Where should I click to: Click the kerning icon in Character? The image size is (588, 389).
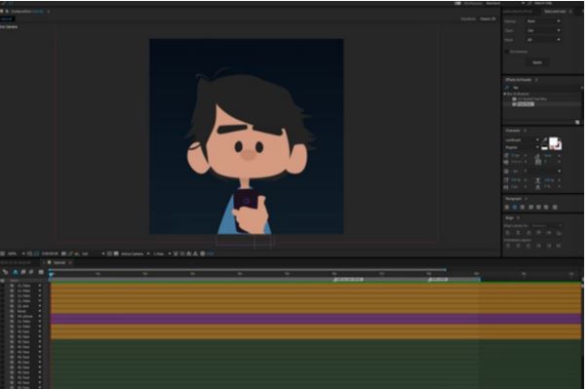tap(506, 162)
